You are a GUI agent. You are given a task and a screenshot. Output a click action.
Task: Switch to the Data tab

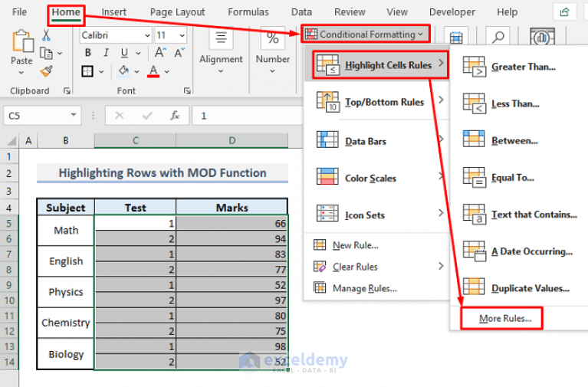301,12
